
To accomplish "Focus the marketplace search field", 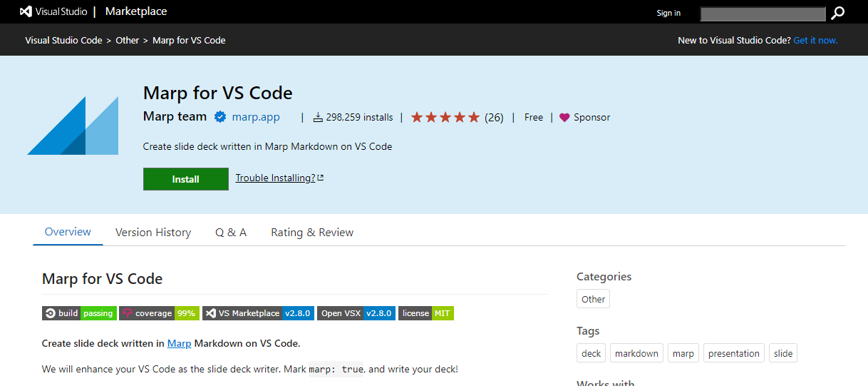I will coord(763,14).
